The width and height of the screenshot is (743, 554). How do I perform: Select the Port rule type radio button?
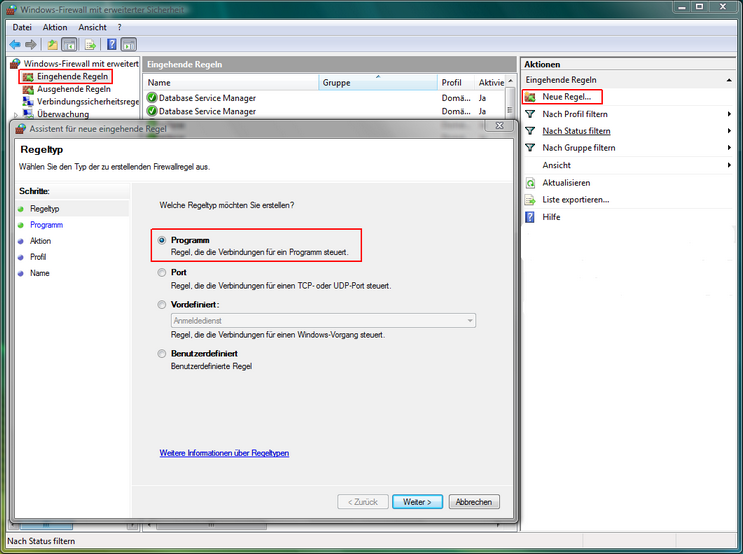click(x=162, y=272)
